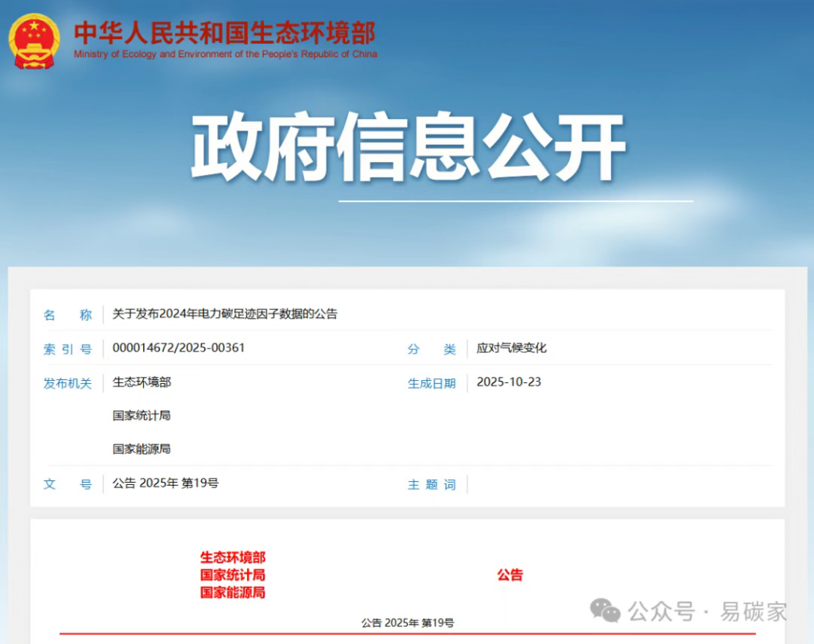Click the WeChat icon in the watermark

tap(605, 611)
